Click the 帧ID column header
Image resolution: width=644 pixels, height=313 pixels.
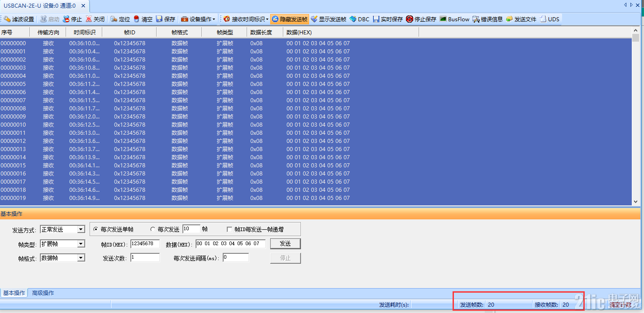[x=129, y=33]
